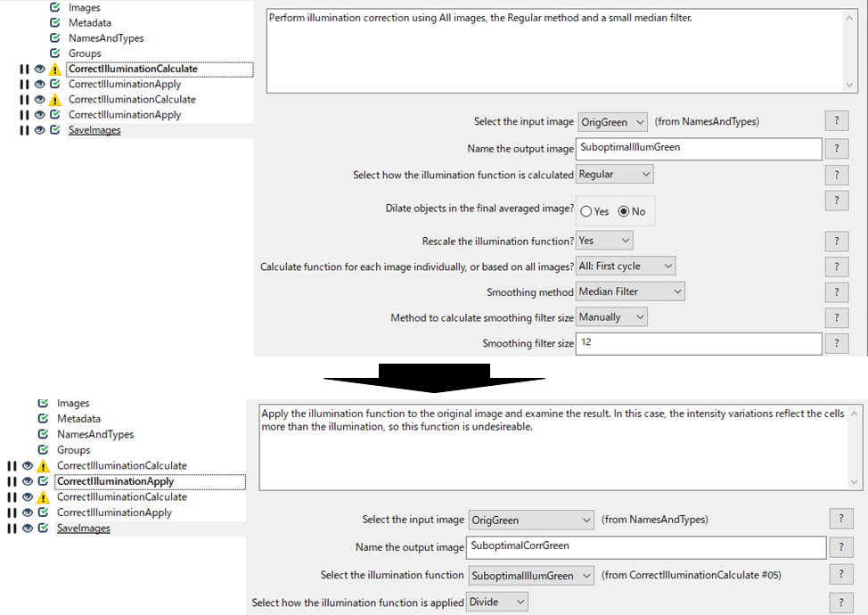Click help button for upper Select the input image
The image size is (868, 615).
coord(837,120)
